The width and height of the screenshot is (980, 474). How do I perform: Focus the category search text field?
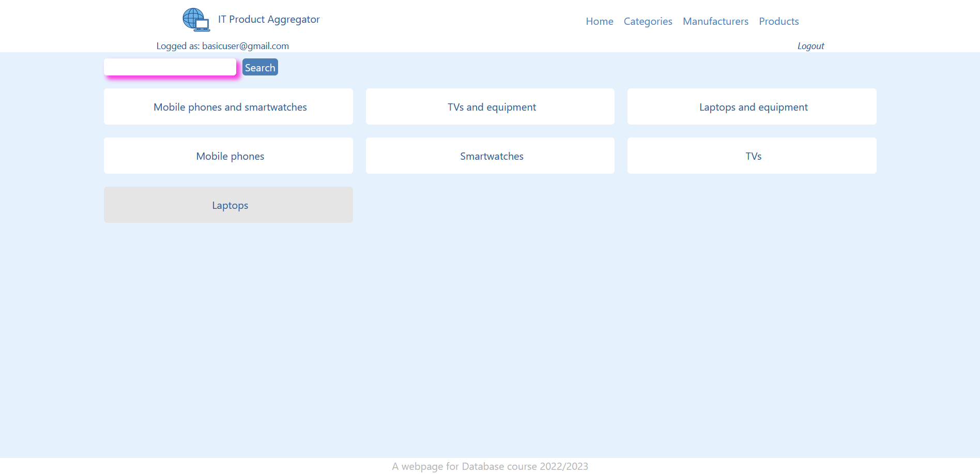(x=170, y=67)
